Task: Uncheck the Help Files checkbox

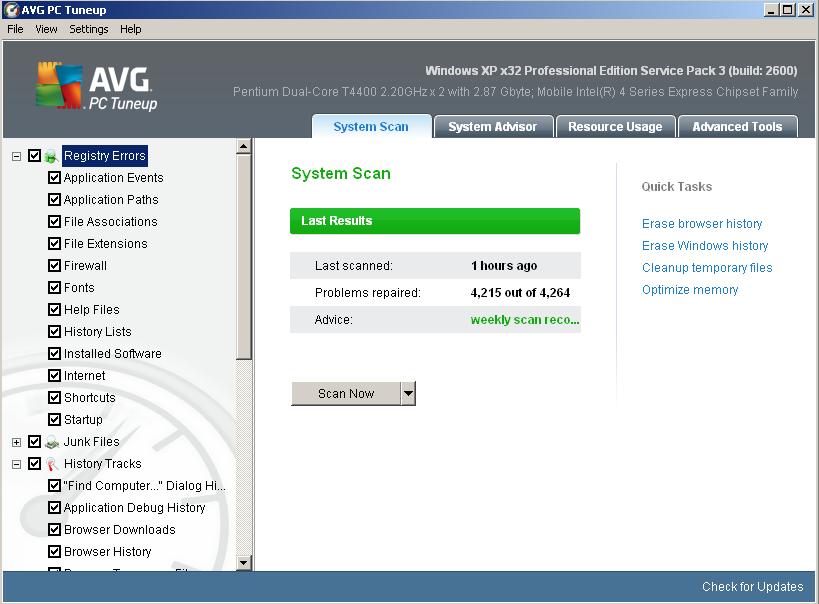Action: (54, 309)
